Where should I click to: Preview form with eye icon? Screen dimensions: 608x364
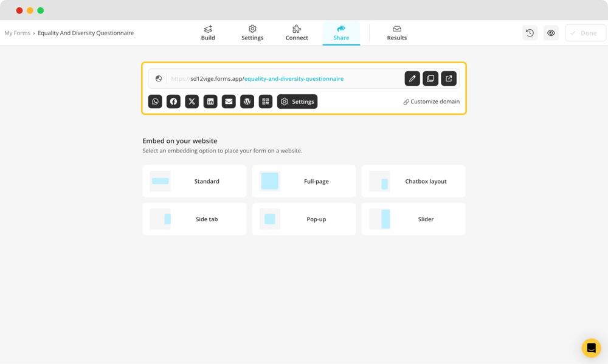[551, 33]
